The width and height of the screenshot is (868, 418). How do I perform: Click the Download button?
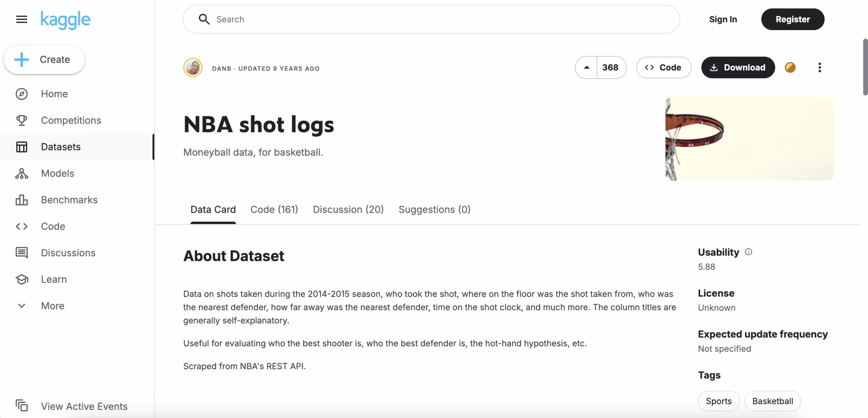[738, 67]
